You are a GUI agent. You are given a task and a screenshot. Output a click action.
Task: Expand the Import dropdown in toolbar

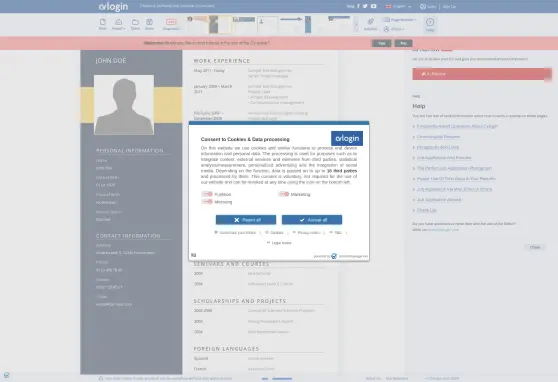[x=119, y=24]
